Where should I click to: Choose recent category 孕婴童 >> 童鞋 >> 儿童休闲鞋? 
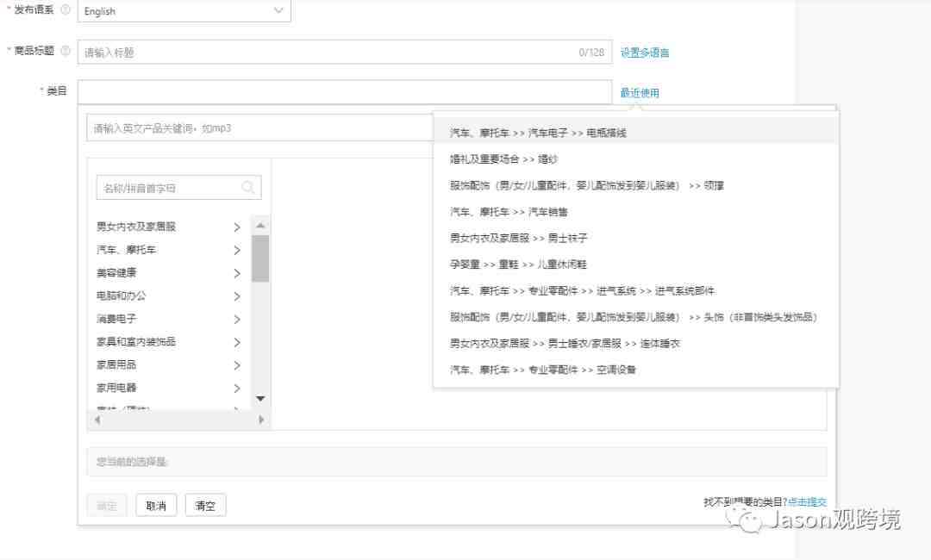518,264
